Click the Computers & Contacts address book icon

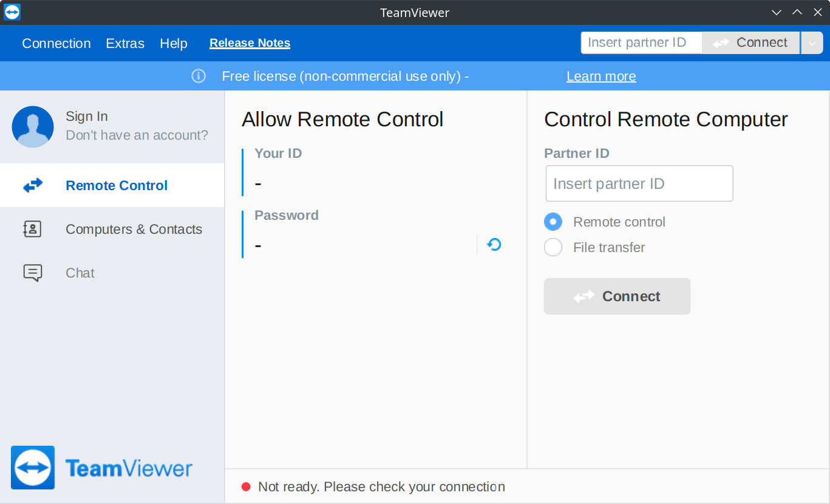[32, 229]
